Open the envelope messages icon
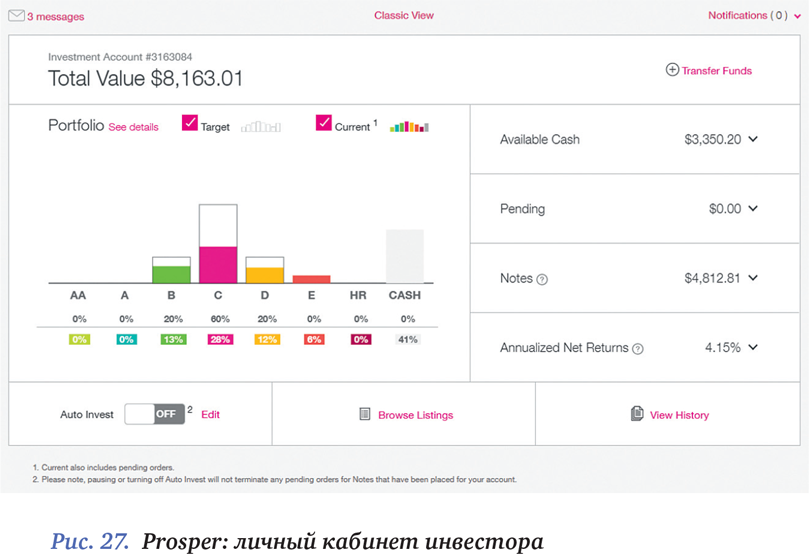Image resolution: width=809 pixels, height=554 pixels. coord(16,16)
